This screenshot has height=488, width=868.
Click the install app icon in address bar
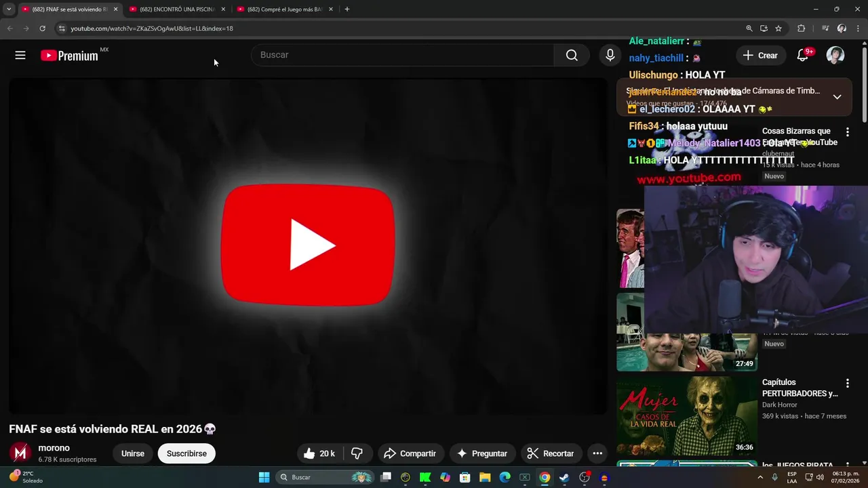(764, 28)
